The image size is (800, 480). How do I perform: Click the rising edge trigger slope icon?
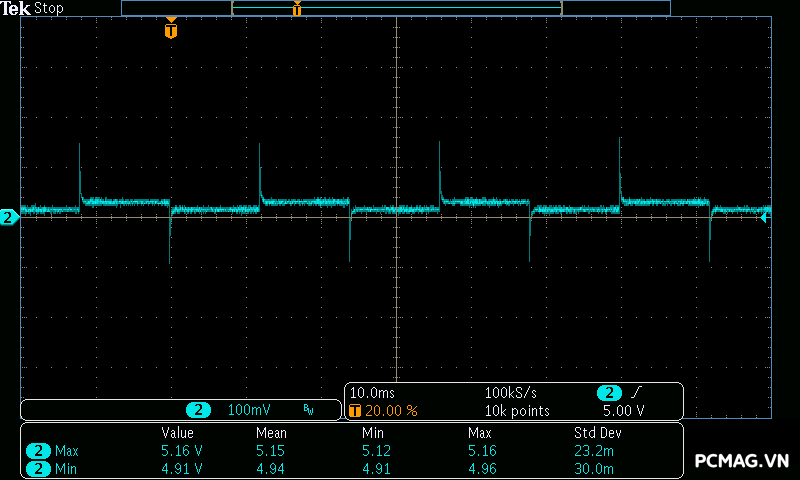point(637,393)
